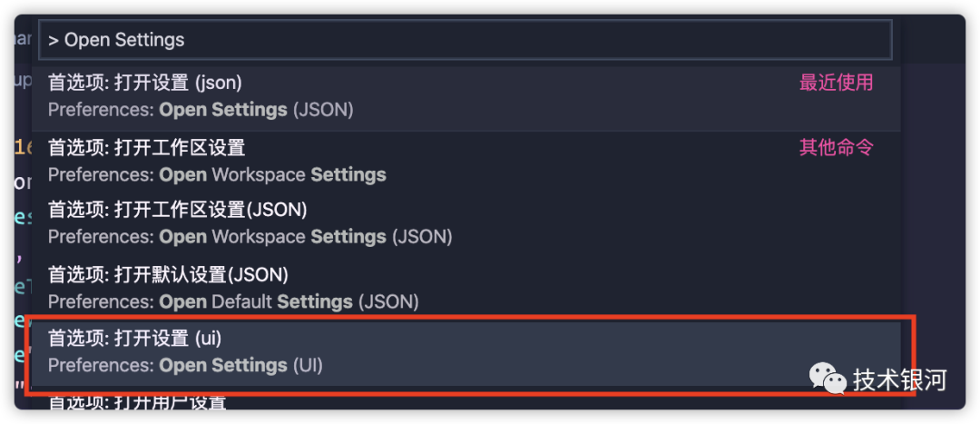
Task: Pick "Preferences: Open Workspace Settings" non-JSON line
Action: pos(217,174)
